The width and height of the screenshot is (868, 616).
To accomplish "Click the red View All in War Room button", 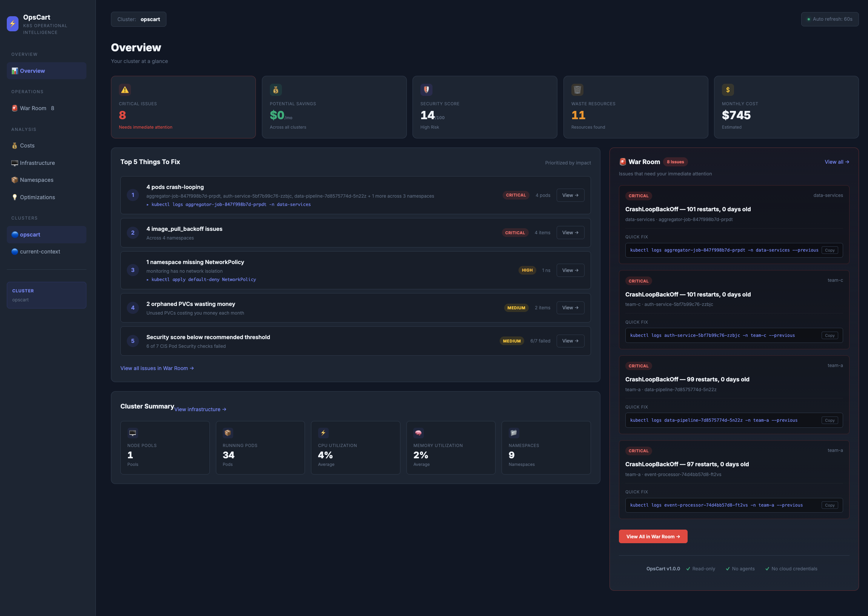I will click(653, 536).
